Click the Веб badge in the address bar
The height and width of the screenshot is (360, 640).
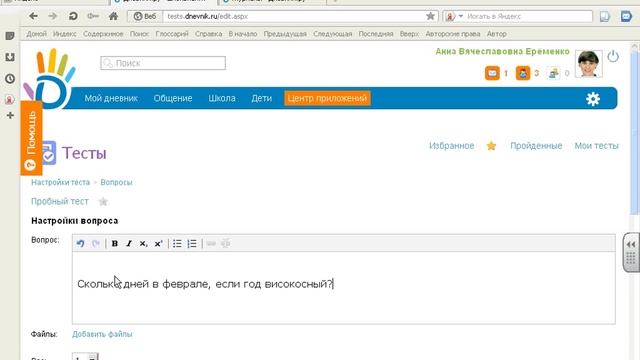(145, 16)
